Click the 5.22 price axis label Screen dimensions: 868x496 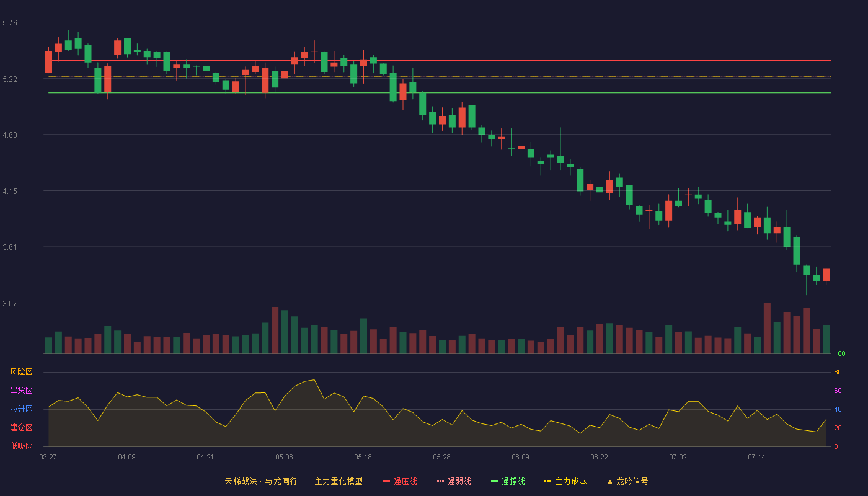10,79
